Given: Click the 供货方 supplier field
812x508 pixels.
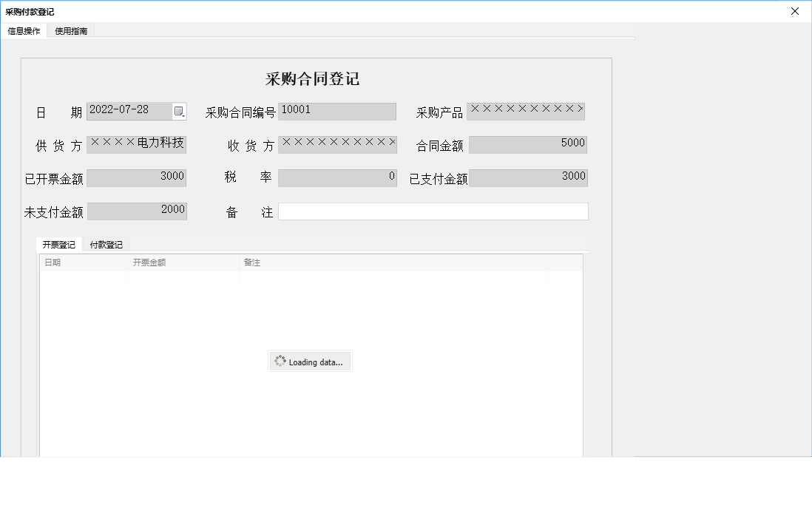Looking at the screenshot, I should (136, 144).
